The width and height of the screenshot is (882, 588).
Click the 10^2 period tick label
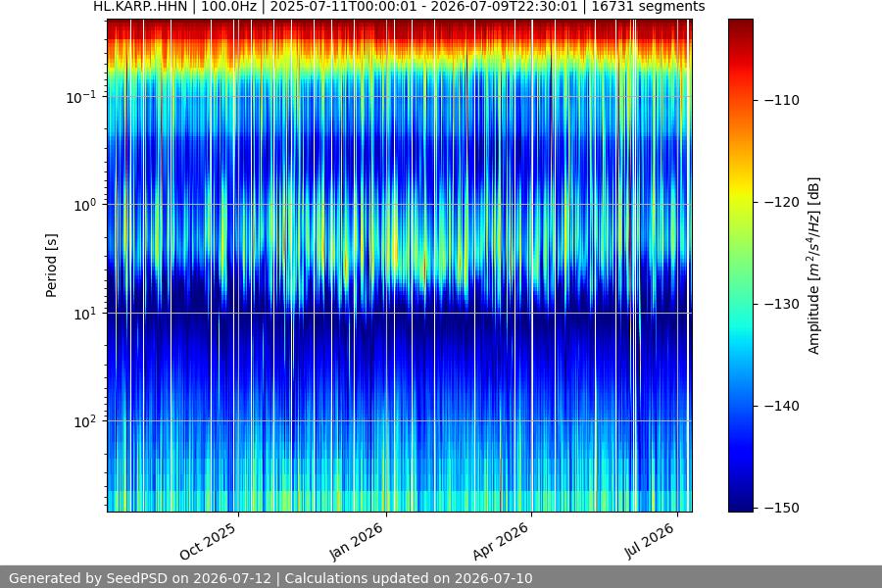point(85,421)
